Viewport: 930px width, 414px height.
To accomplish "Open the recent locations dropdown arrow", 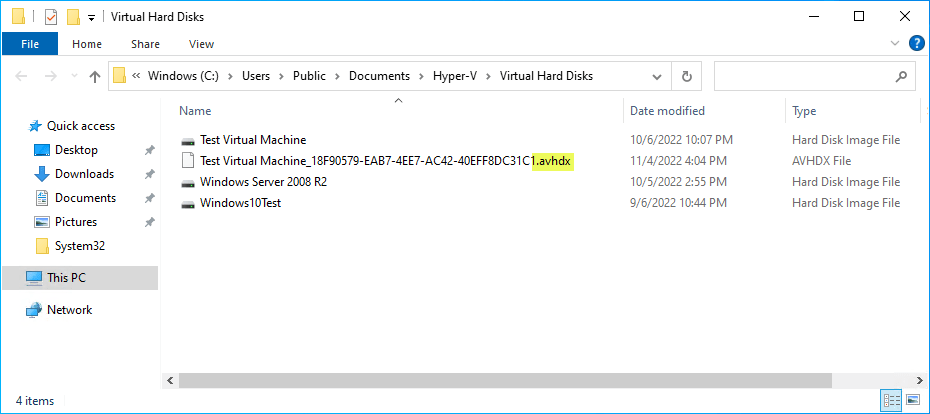I will [x=74, y=76].
